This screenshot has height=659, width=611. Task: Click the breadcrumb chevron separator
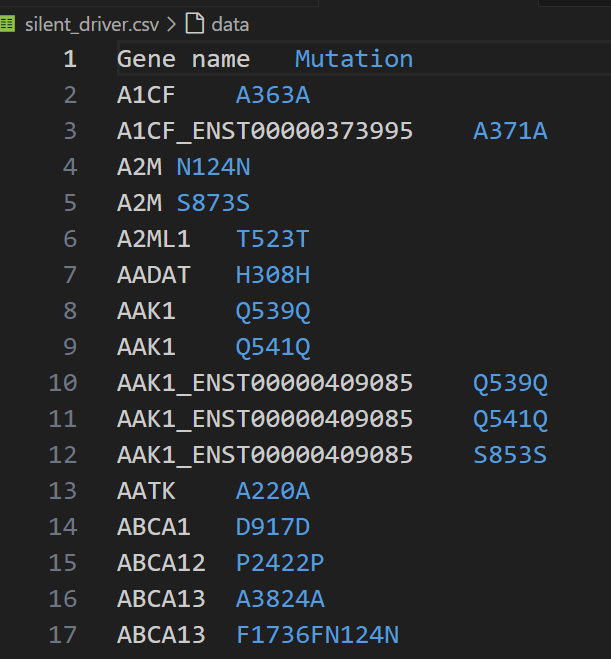171,24
